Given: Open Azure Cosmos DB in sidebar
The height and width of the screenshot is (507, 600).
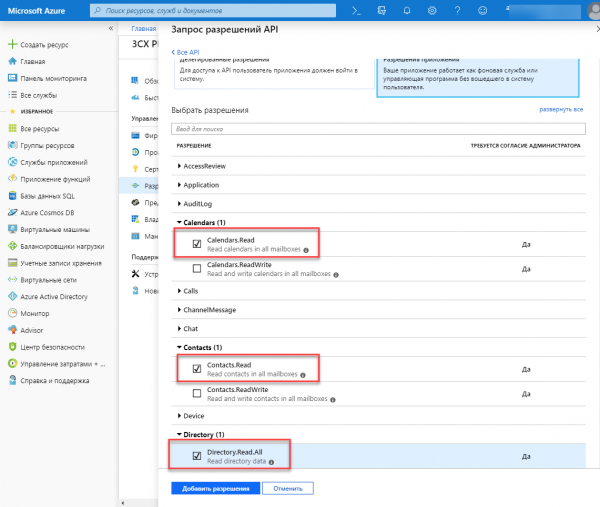Looking at the screenshot, I should 47,212.
